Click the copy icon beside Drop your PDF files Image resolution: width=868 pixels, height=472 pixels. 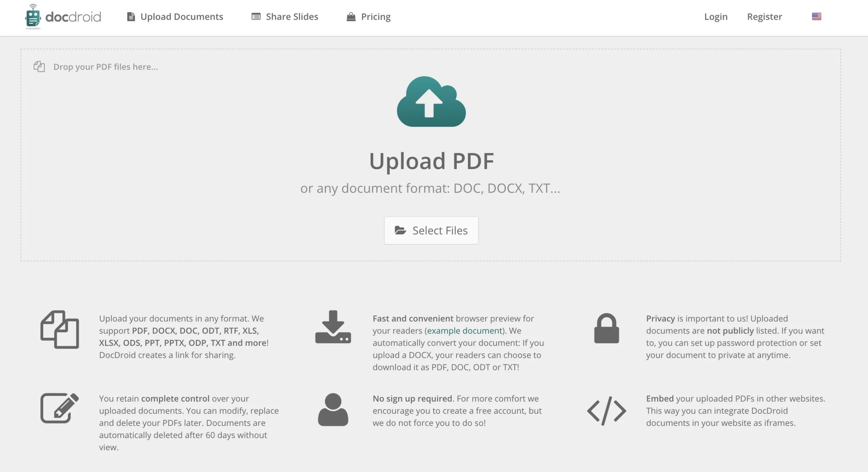[x=39, y=66]
